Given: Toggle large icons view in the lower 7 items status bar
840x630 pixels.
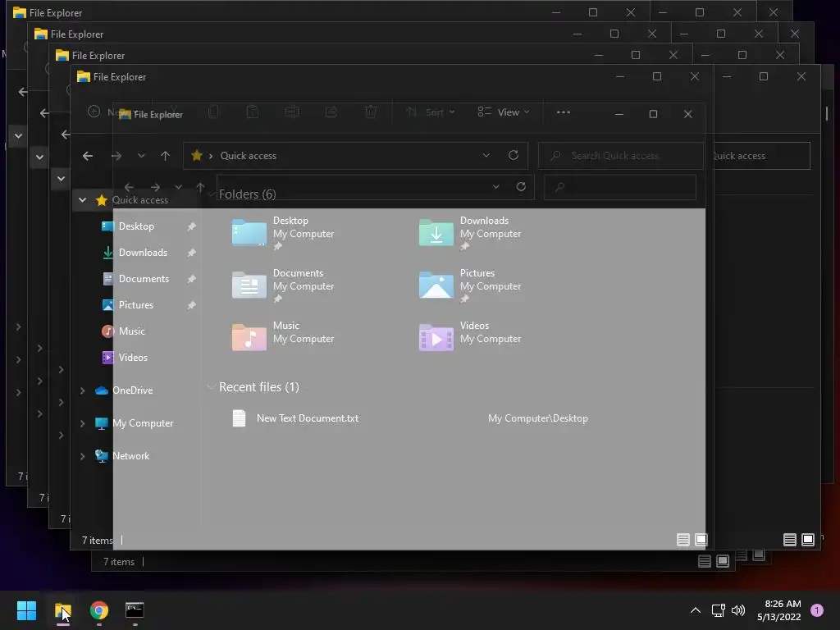Looking at the screenshot, I should [x=723, y=561].
